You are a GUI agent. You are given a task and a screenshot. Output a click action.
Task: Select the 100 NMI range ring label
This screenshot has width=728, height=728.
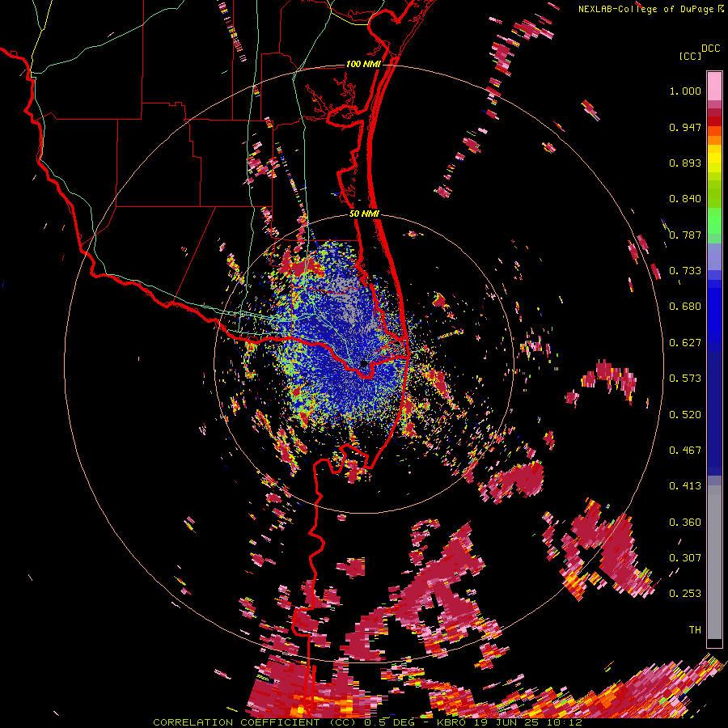[363, 64]
